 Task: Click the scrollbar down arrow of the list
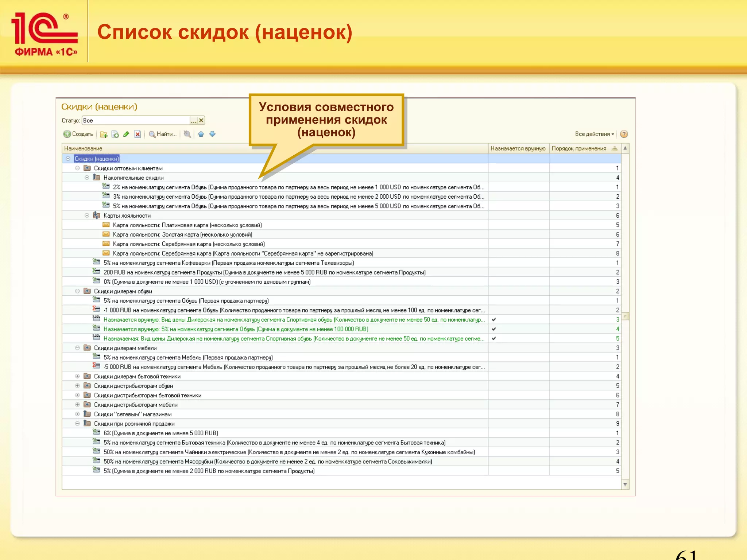625,485
